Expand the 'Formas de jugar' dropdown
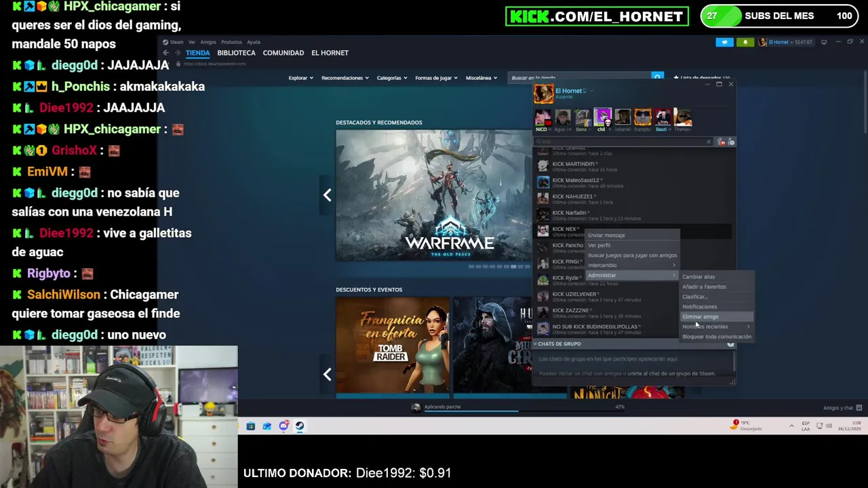The height and width of the screenshot is (488, 868). (x=437, y=78)
